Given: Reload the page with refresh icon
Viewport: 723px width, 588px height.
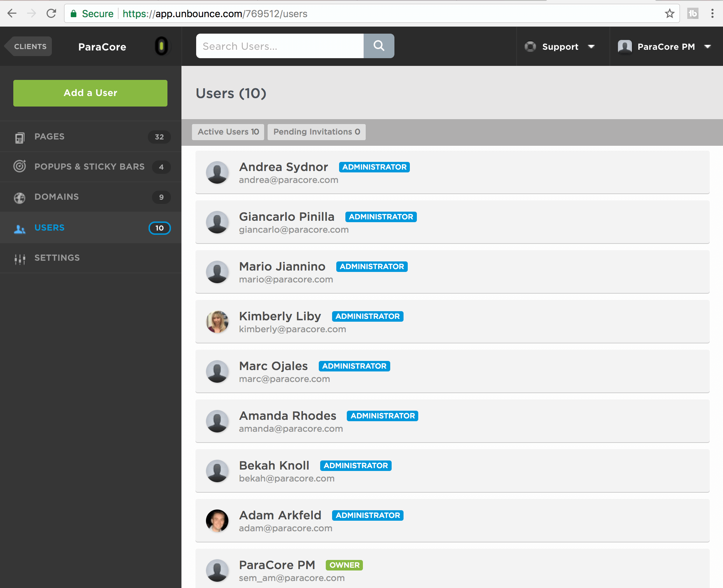Looking at the screenshot, I should 51,14.
